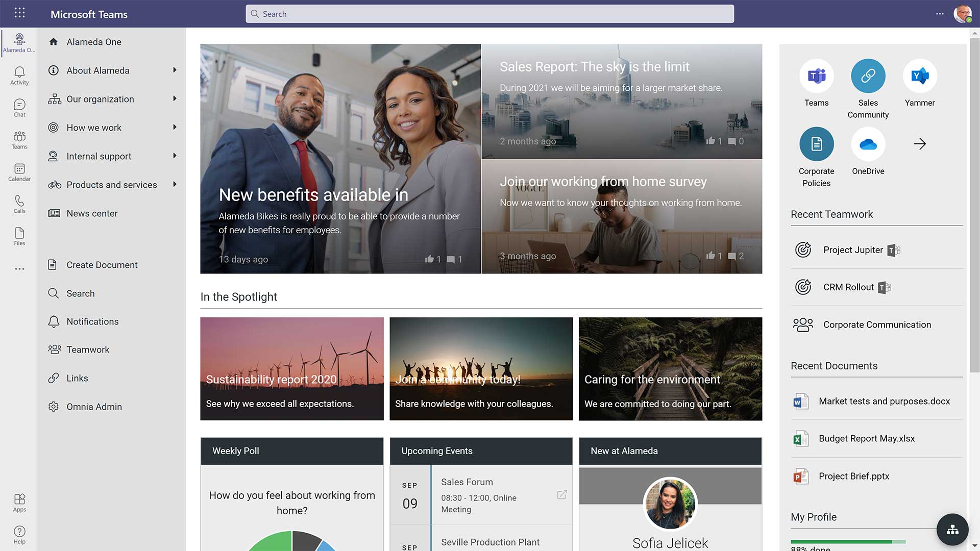Image resolution: width=980 pixels, height=551 pixels.
Task: Open Calendar in the Teams rail
Action: click(x=19, y=172)
